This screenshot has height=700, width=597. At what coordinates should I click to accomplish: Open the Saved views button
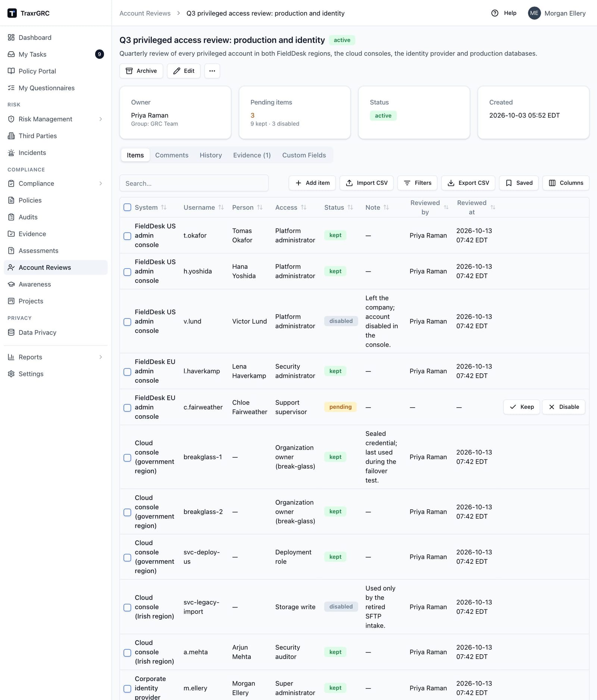pyautogui.click(x=519, y=183)
